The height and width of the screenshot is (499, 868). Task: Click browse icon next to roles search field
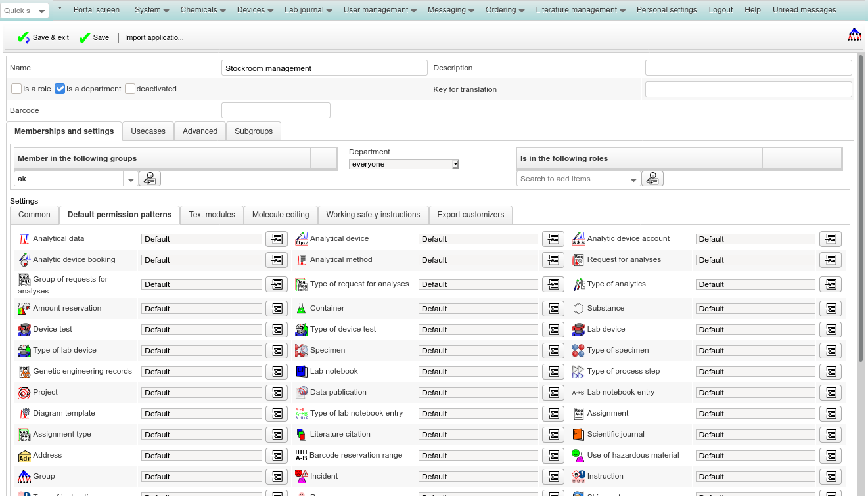pos(652,179)
